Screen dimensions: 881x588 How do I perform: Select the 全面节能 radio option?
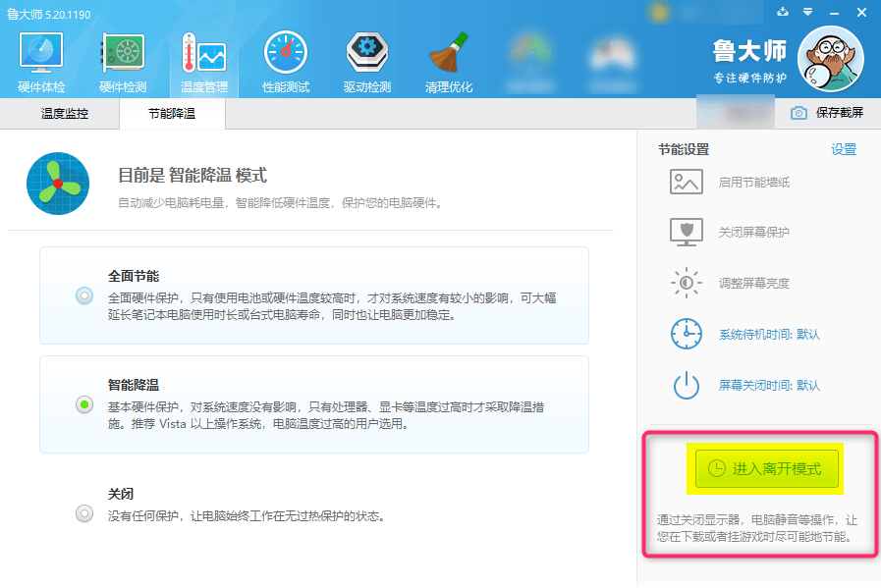(84, 295)
